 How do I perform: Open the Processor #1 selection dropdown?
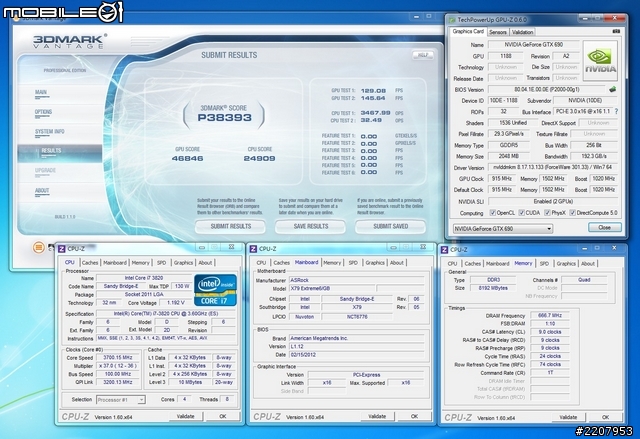[121, 399]
